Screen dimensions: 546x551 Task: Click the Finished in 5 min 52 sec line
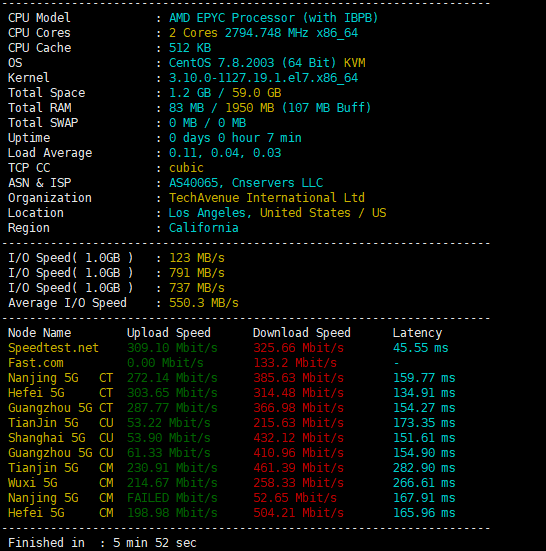click(102, 543)
